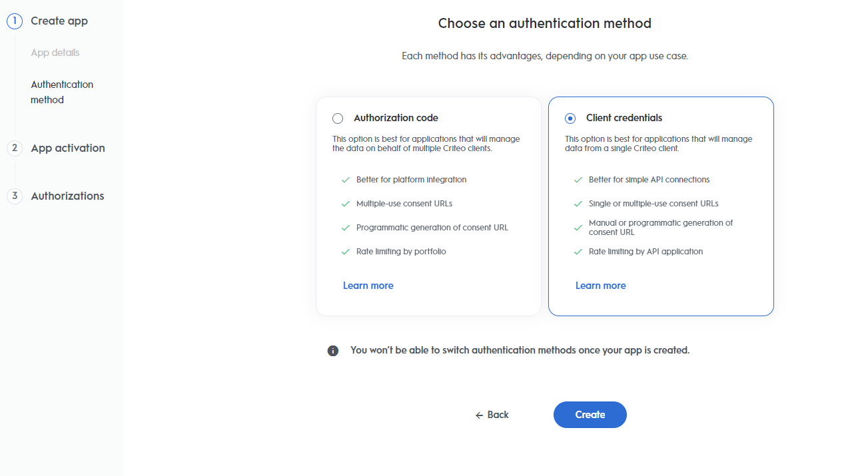Go to the App activation section
Viewport: 868px width, 476px height.
[x=68, y=148]
